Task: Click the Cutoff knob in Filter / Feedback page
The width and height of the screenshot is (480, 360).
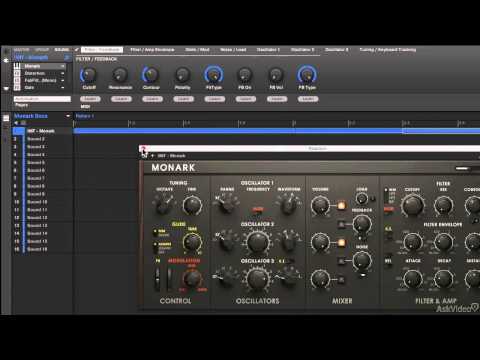Action: pyautogui.click(x=89, y=75)
